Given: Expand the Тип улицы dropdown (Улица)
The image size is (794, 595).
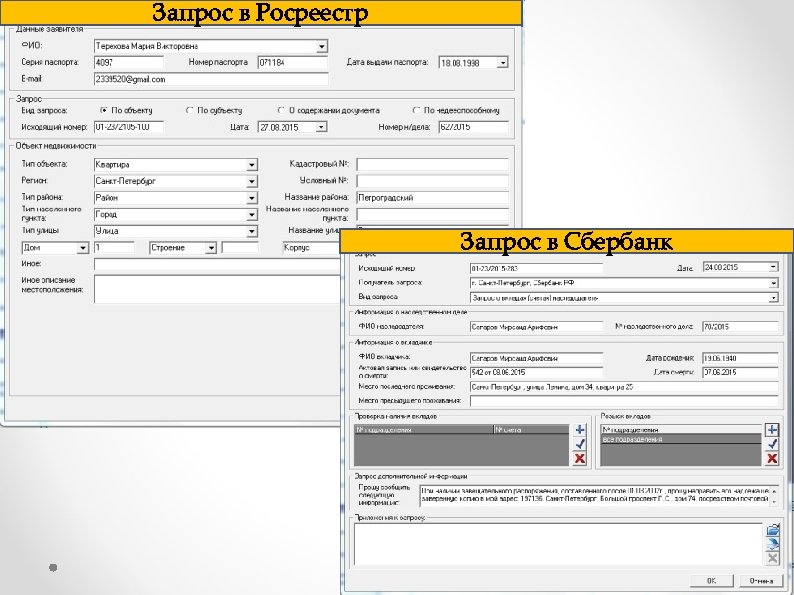Looking at the screenshot, I should (x=252, y=232).
